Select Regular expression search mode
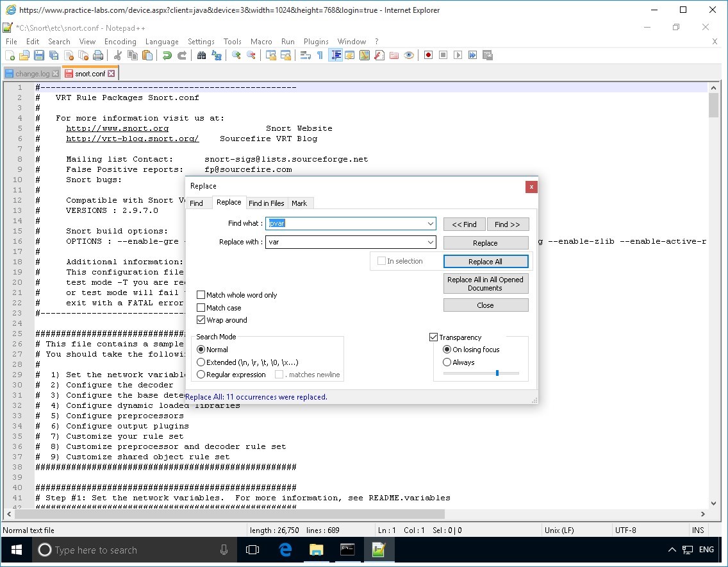This screenshot has width=728, height=567. tap(201, 375)
